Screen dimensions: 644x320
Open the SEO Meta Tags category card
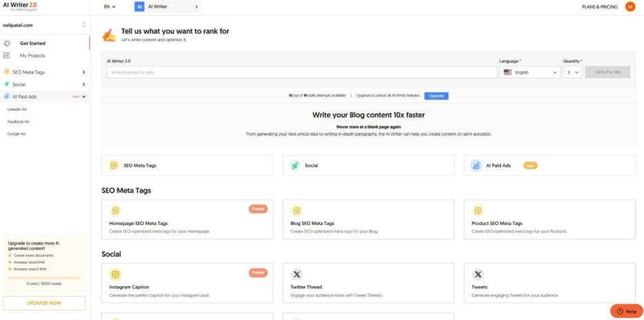[187, 166]
